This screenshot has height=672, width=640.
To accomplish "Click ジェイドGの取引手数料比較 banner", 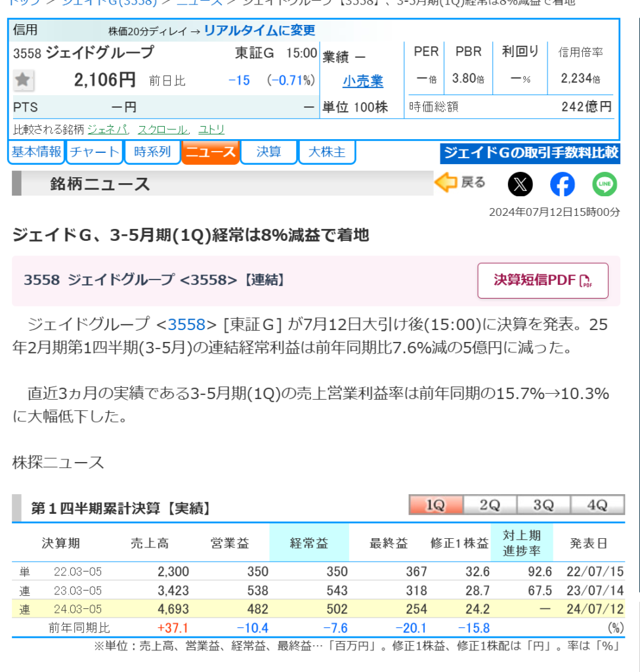I will (x=530, y=153).
